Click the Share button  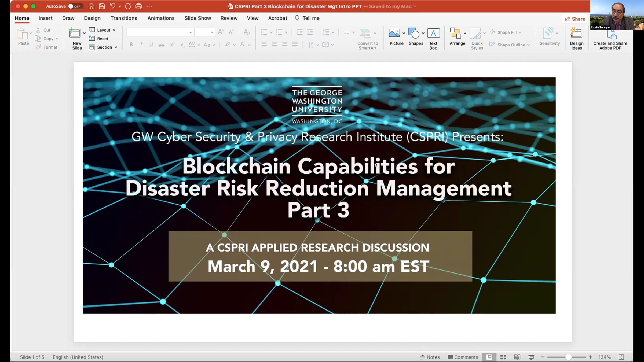(x=575, y=19)
